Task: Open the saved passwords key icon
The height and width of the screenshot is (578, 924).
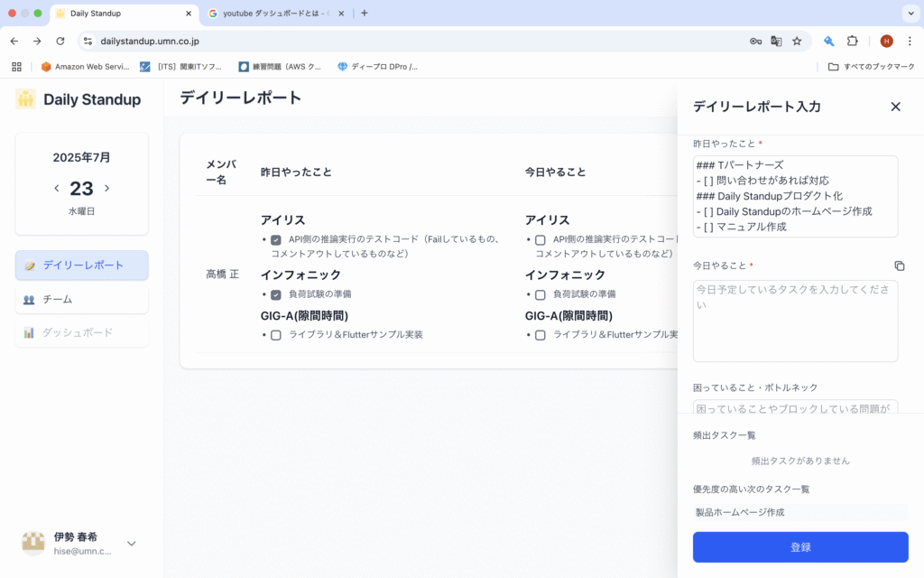Action: [x=755, y=41]
